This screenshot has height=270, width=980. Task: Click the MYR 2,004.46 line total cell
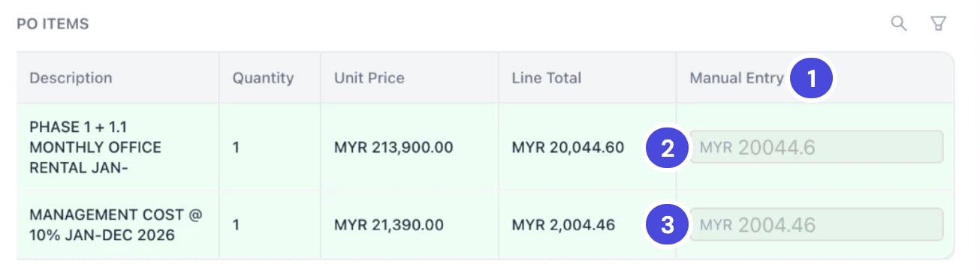pyautogui.click(x=563, y=224)
